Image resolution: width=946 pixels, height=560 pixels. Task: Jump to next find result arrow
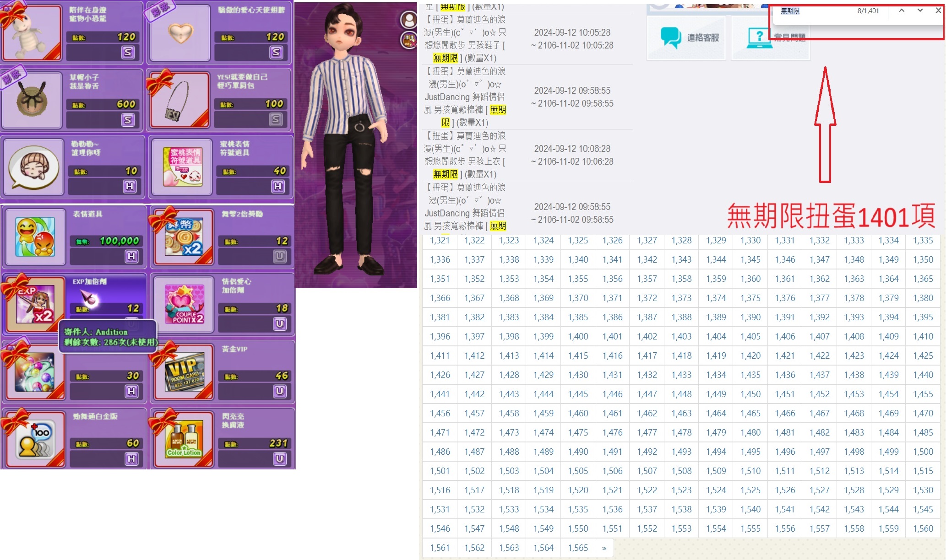pyautogui.click(x=919, y=11)
